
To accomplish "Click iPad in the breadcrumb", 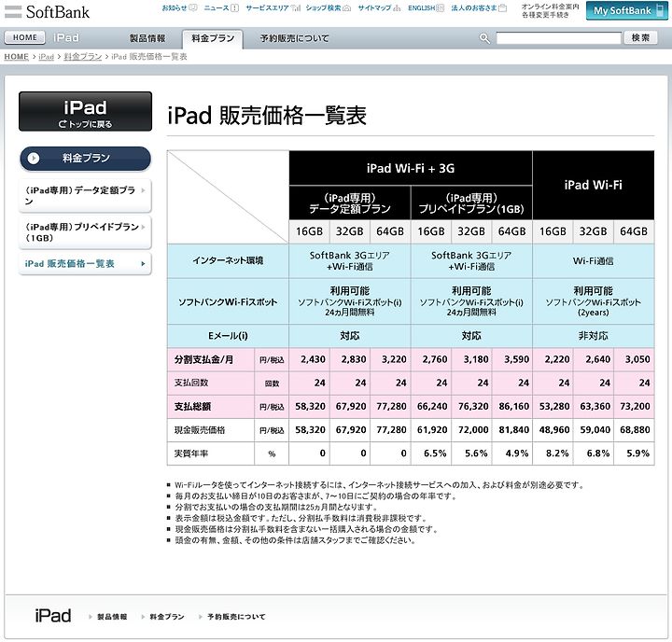I will (47, 57).
